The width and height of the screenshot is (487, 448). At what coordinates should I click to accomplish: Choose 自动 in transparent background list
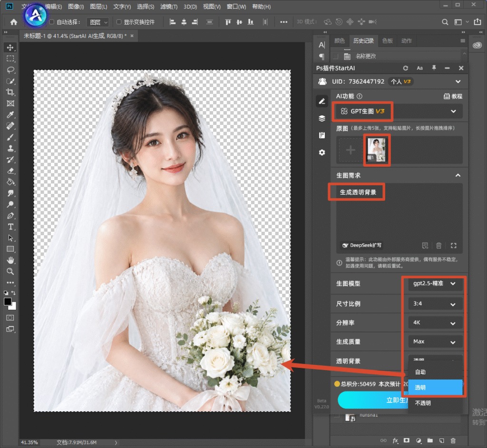pos(435,372)
